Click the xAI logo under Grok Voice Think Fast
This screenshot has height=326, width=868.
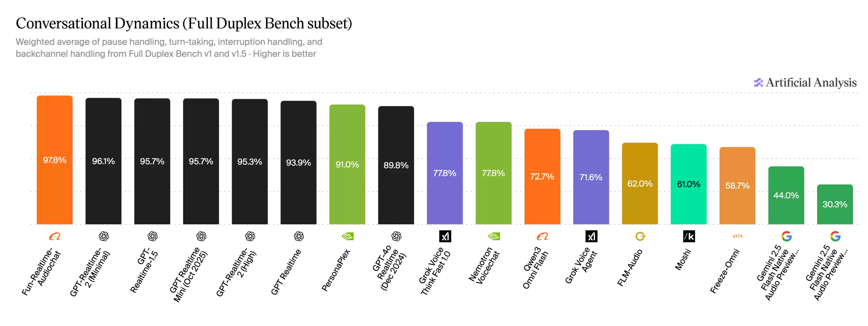tap(445, 236)
